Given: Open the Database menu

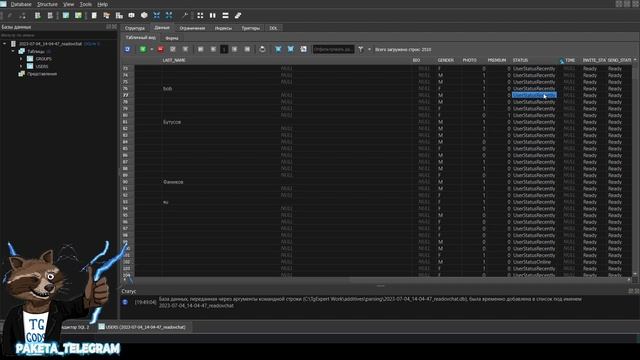Looking at the screenshot, I should coord(21,4).
